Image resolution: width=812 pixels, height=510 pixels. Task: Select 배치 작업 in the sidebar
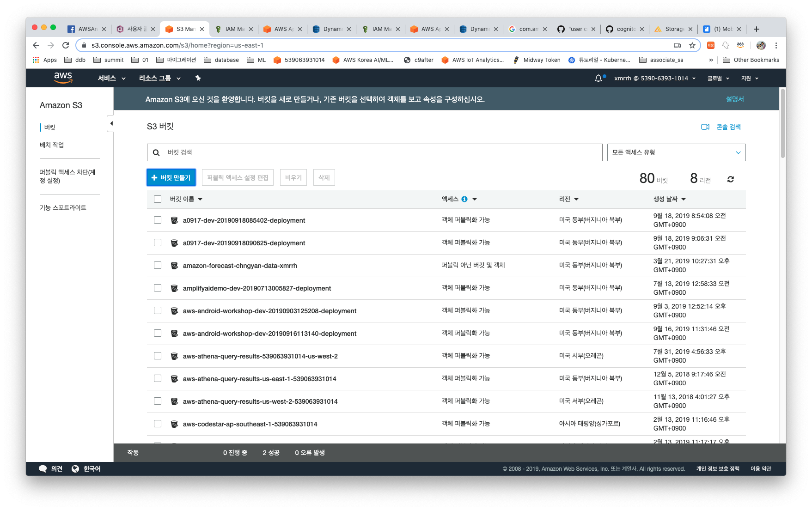[52, 145]
